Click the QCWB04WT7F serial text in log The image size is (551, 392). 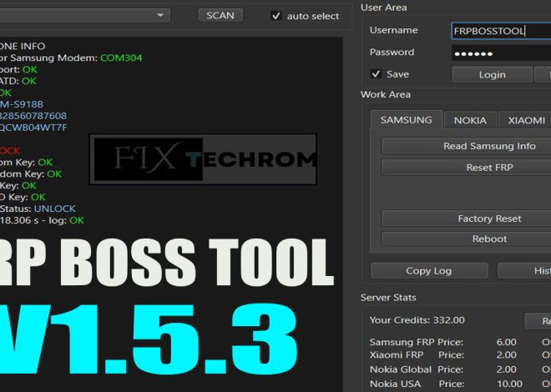[33, 128]
